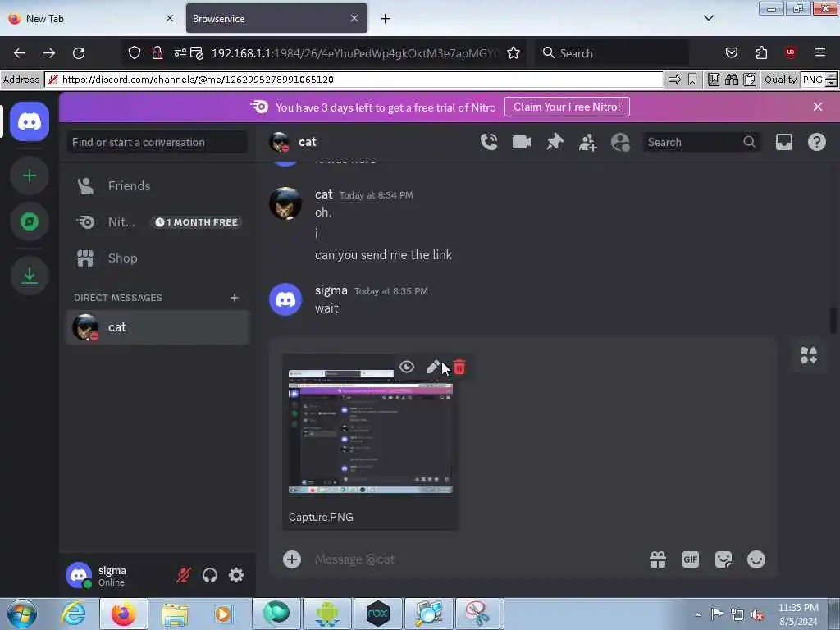Open the sticker picker
This screenshot has width=840, height=630.
click(x=724, y=559)
